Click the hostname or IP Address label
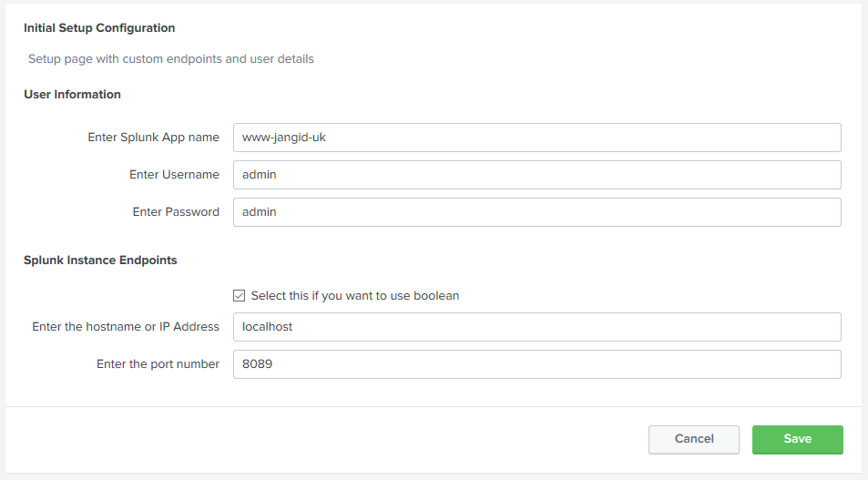Image resolution: width=868 pixels, height=480 pixels. [126, 327]
